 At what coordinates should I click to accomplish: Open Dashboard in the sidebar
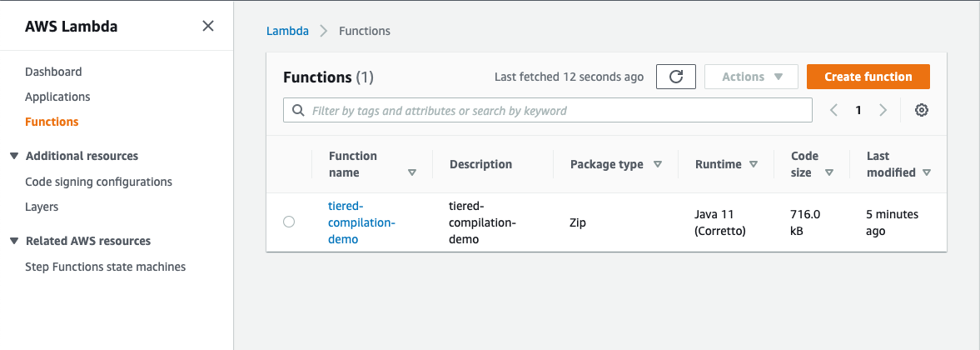point(53,72)
